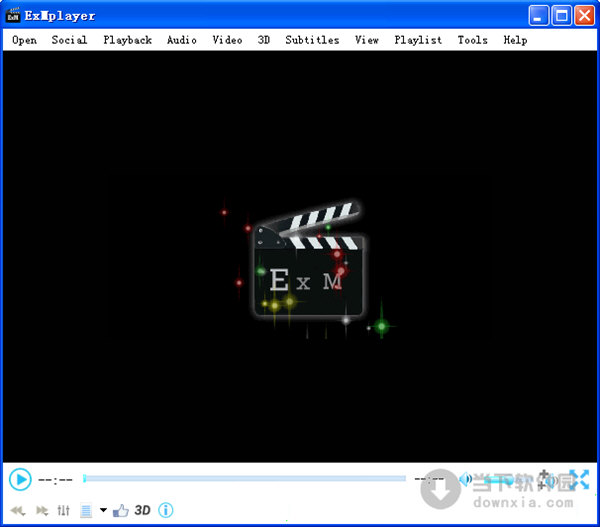600x527 pixels.
Task: Open the Playlist menu
Action: coord(418,40)
